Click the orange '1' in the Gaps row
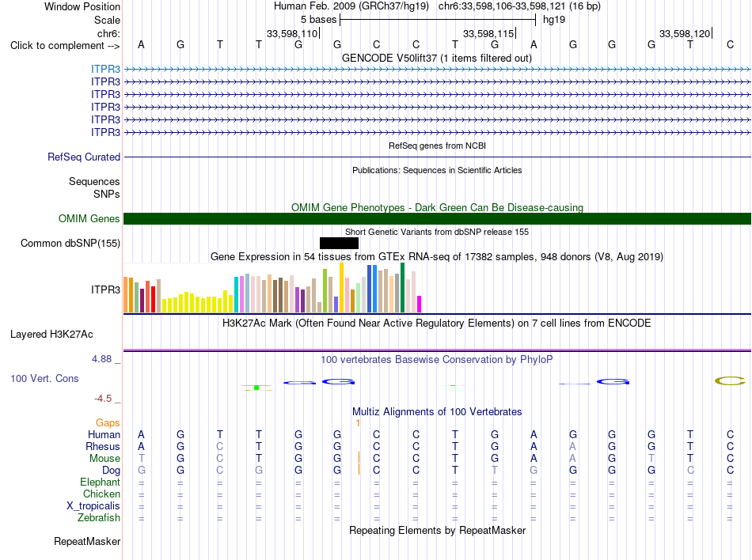Screen dimensions: 752x560 (x=358, y=422)
